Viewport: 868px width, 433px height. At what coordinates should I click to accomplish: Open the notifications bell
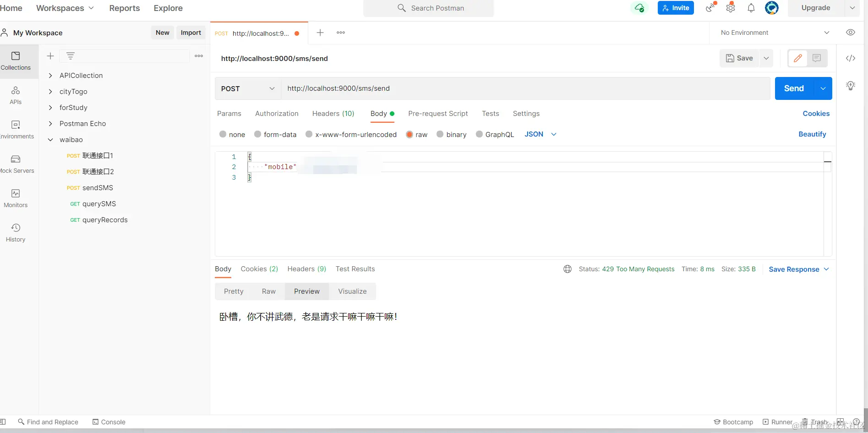pos(751,8)
